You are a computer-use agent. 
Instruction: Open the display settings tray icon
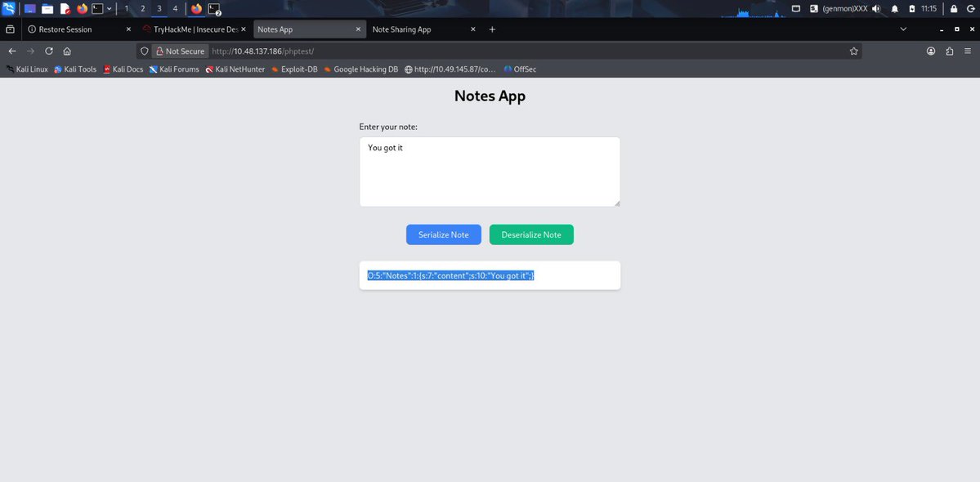pos(795,9)
